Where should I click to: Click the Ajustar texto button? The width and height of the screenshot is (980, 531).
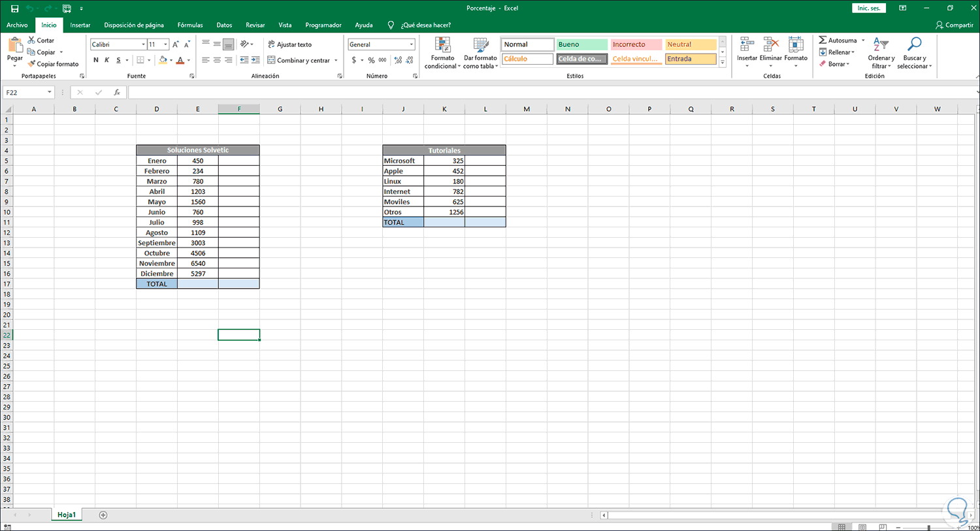click(289, 44)
